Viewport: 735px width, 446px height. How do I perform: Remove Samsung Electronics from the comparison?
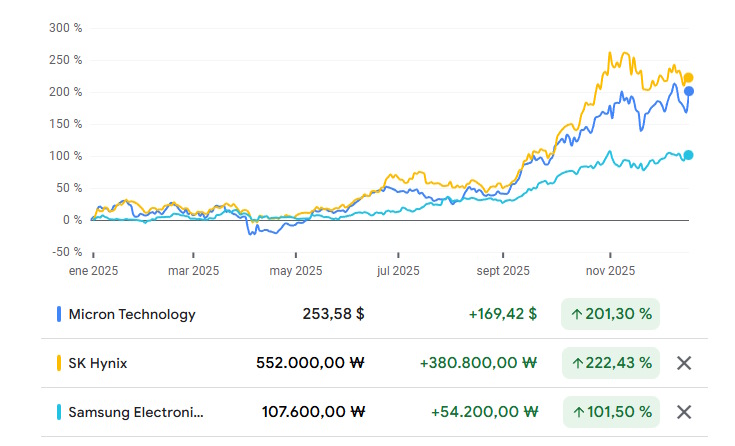[684, 412]
